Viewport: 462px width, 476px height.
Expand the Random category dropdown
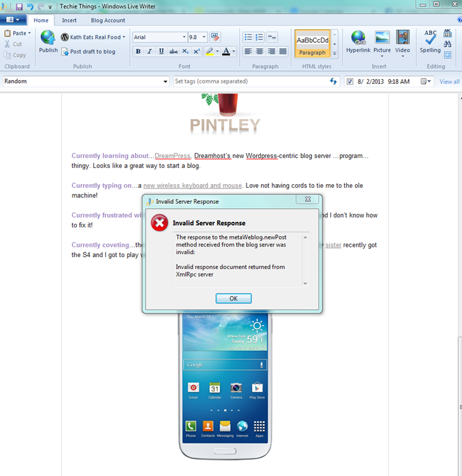tap(165, 82)
